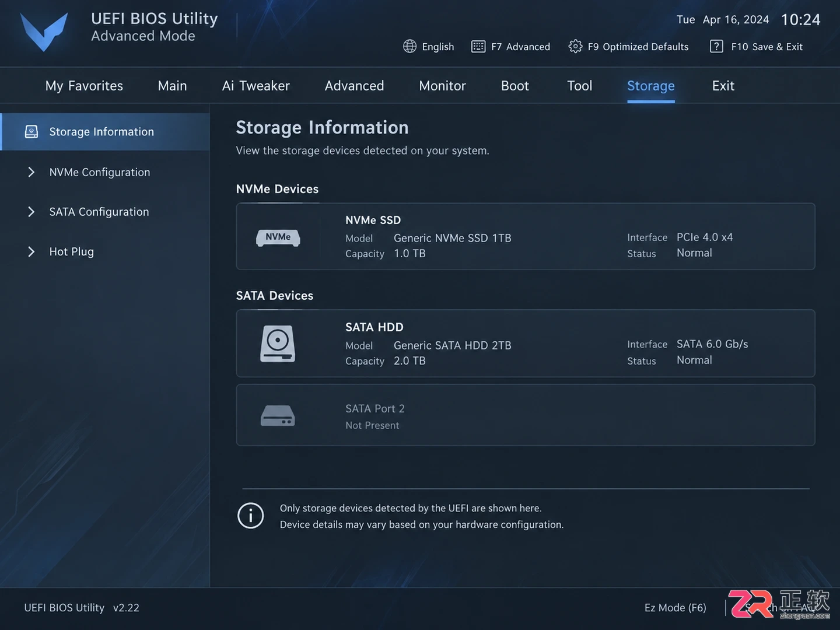The width and height of the screenshot is (840, 630).
Task: Select the Exit tab
Action: click(723, 86)
